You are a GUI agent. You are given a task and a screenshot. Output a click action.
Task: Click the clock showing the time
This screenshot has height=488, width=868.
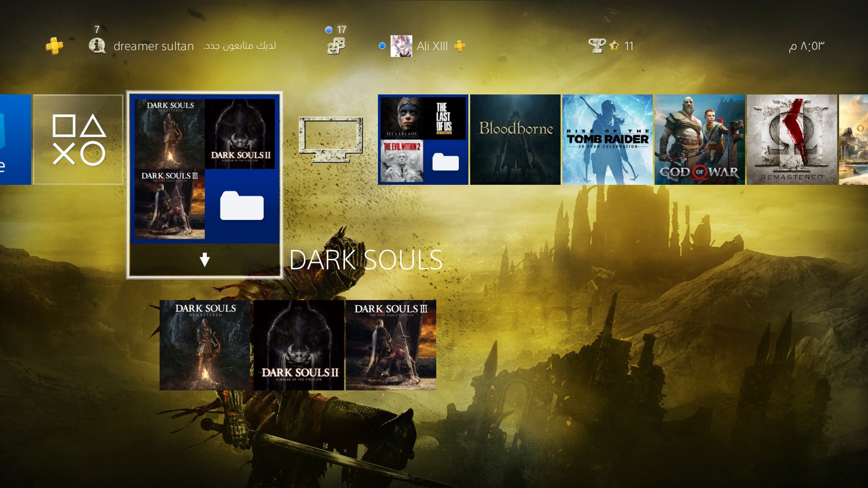pos(807,46)
